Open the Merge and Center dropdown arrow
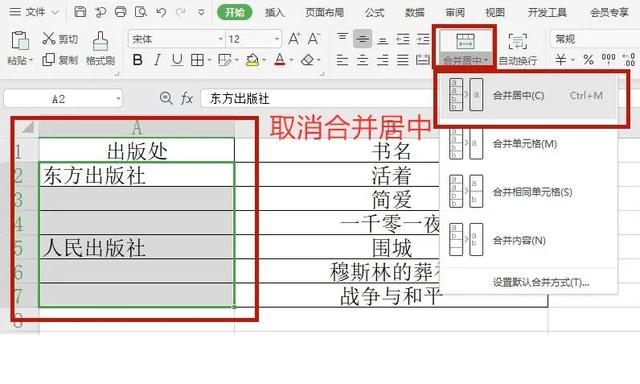Screen dimensions: 640x384 pos(486,61)
